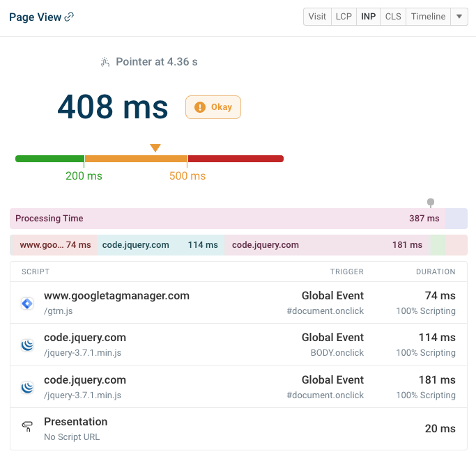Click the Presentation row title

75,421
